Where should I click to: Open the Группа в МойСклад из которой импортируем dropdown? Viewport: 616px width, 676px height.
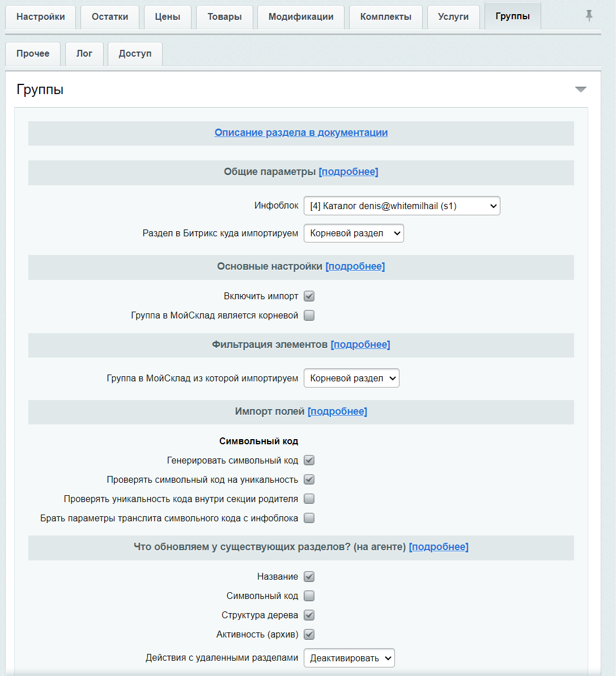tap(351, 379)
